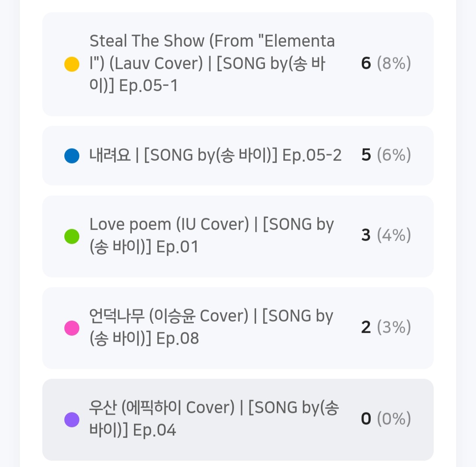Click the vote count 5 for 내려요
The width and height of the screenshot is (476, 467).
click(x=366, y=155)
